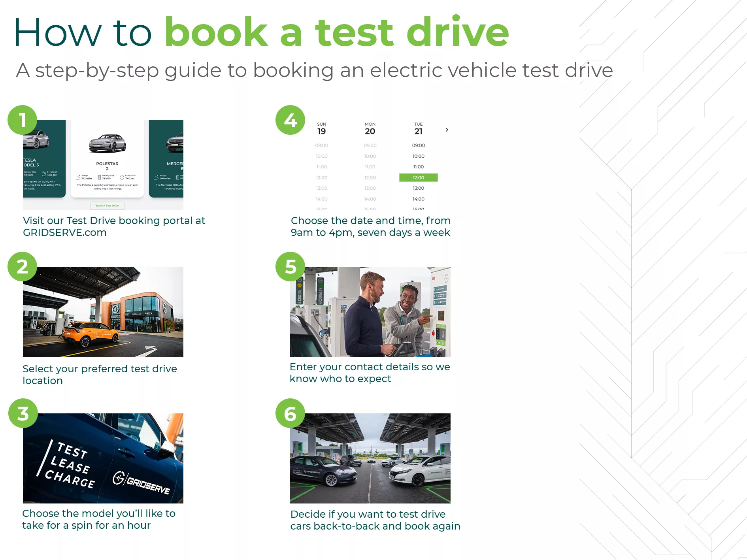The image size is (747, 560).
Task: Open the Test Lease Charge car door photo
Action: (103, 458)
